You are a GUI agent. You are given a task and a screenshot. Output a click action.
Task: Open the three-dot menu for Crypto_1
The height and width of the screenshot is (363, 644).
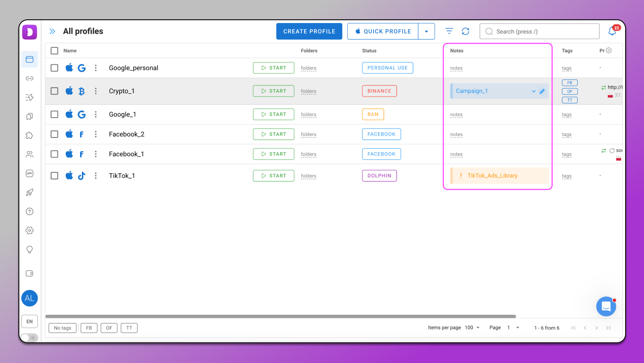96,91
